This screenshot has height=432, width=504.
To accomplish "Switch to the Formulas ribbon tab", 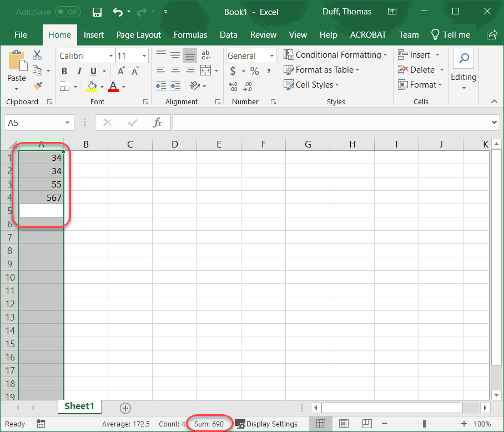I will click(190, 34).
